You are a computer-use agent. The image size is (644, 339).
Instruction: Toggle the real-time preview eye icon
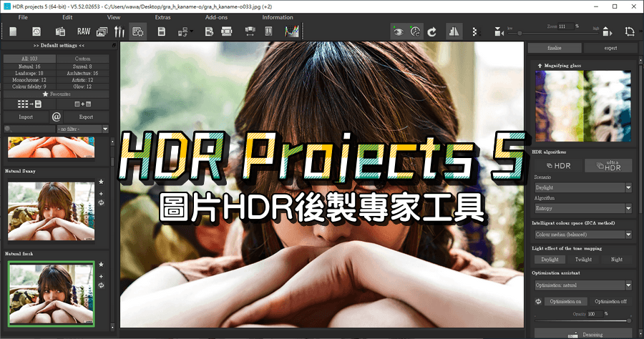tap(398, 31)
